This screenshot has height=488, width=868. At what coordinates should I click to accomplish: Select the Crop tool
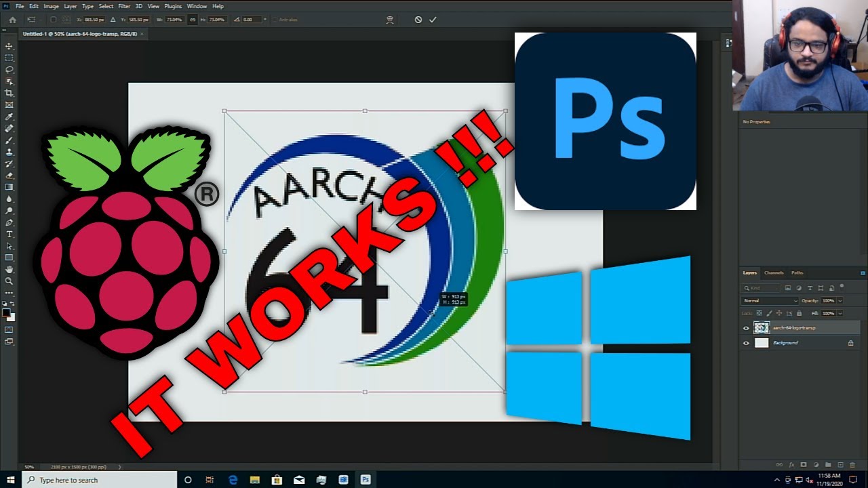pyautogui.click(x=9, y=93)
